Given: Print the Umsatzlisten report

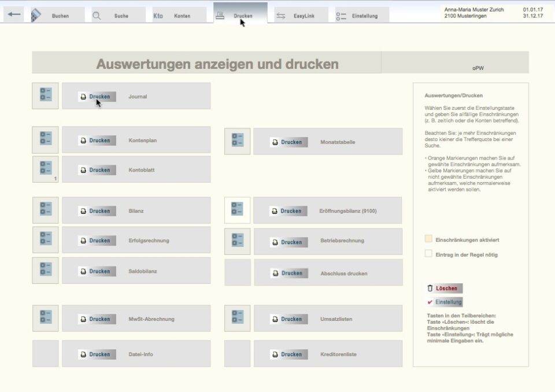Looking at the screenshot, I should tap(289, 319).
